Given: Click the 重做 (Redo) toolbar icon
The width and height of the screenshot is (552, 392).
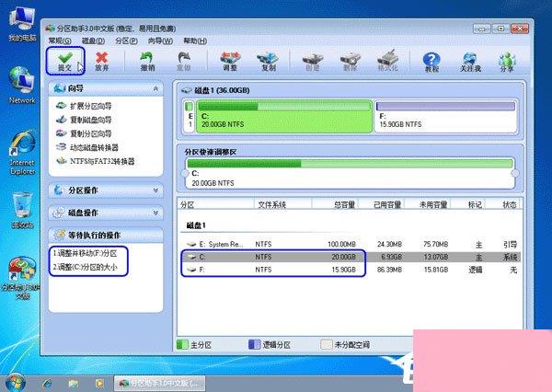Looking at the screenshot, I should 184,61.
